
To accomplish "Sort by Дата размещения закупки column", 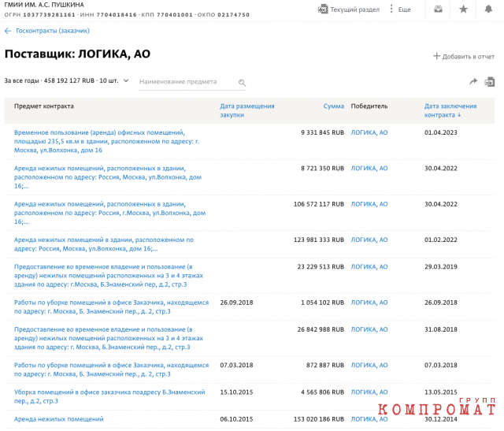I will click(x=246, y=110).
